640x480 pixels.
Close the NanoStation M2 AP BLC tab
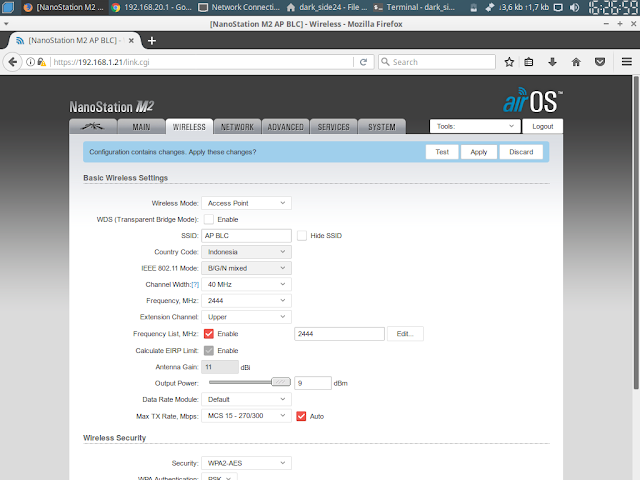131,40
